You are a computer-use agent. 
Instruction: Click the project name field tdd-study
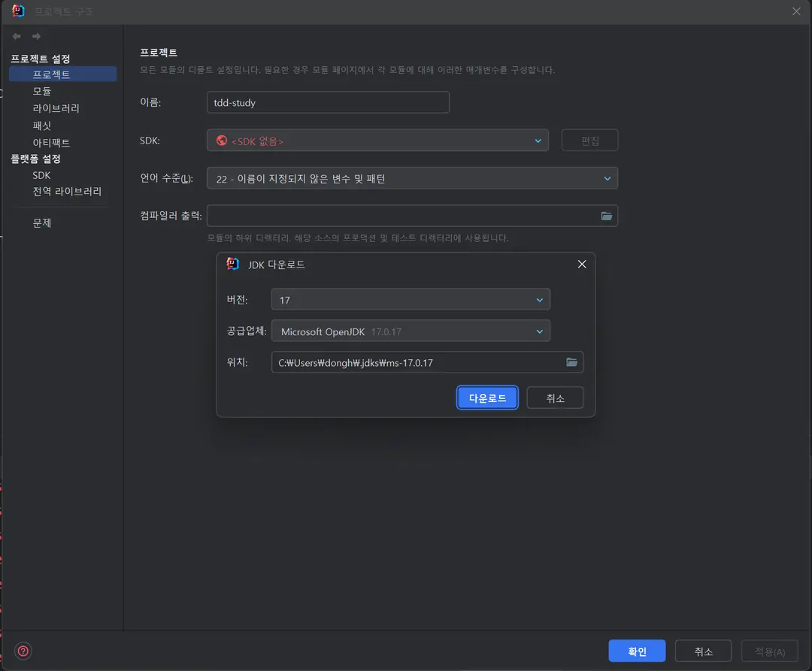coord(327,103)
